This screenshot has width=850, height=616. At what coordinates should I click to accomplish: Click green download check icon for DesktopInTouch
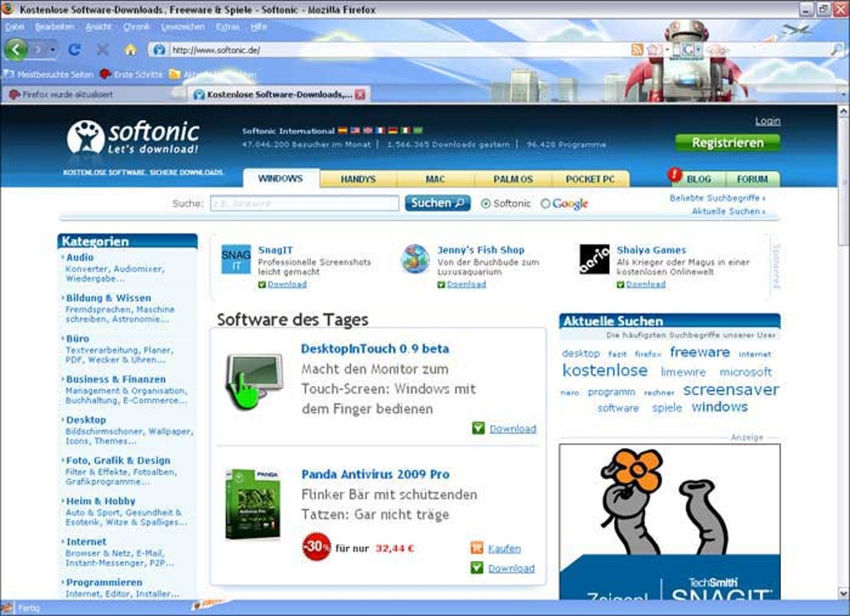pyautogui.click(x=478, y=428)
